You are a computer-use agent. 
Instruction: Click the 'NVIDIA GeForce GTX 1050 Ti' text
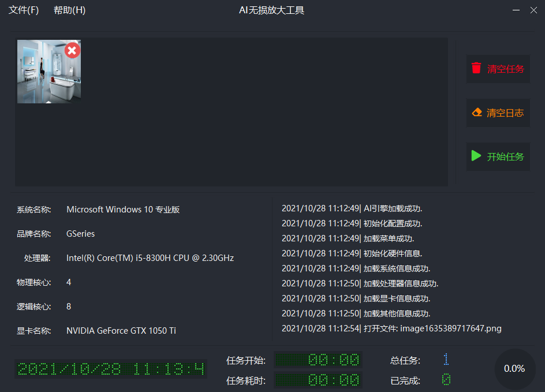pos(121,331)
